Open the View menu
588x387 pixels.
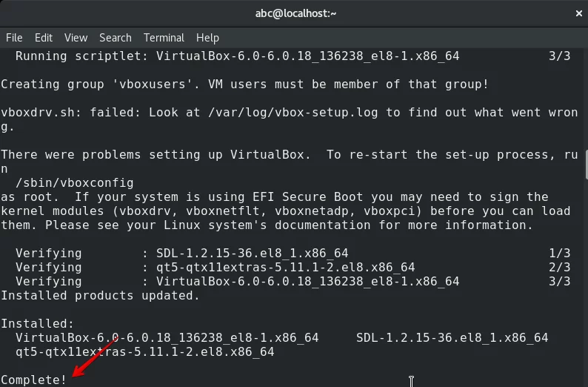coord(76,38)
